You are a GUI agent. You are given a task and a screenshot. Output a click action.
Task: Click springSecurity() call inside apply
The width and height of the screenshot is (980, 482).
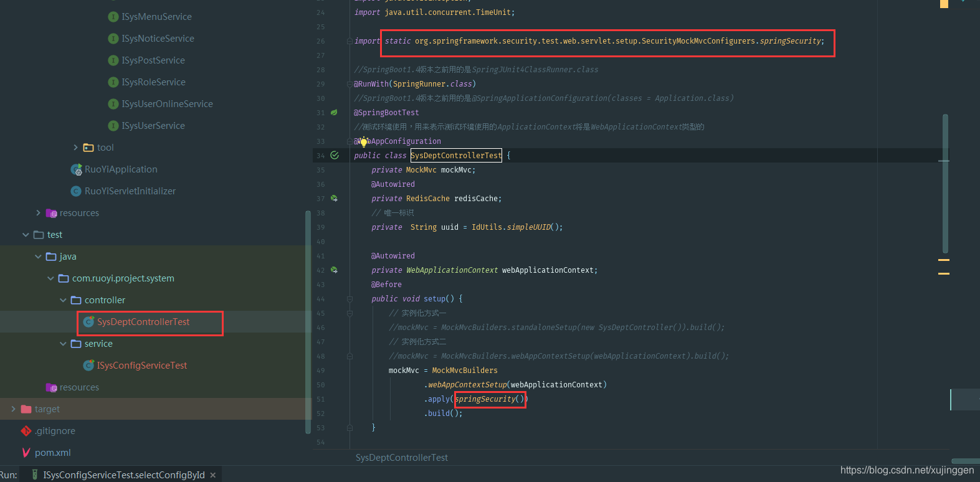point(490,399)
